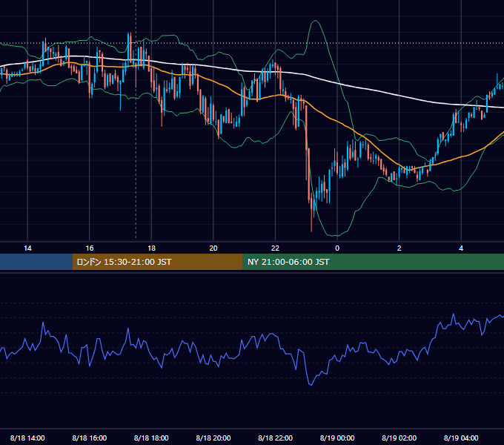Click the 8/18 16:00 date label
The image size is (504, 445).
[90, 438]
